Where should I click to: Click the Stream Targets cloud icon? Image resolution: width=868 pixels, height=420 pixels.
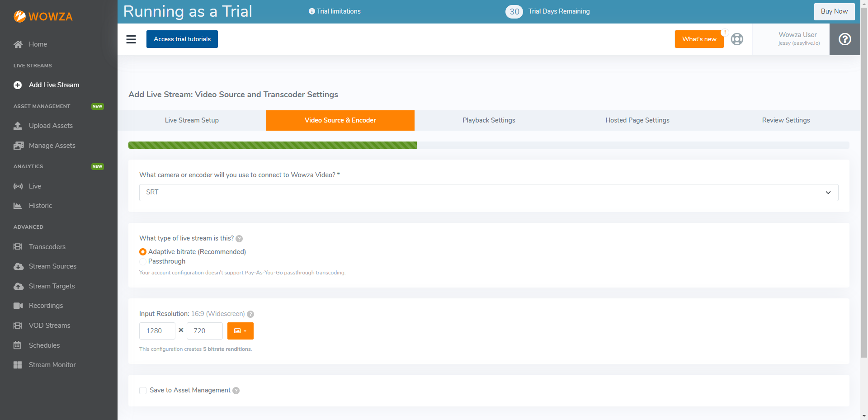[19, 286]
